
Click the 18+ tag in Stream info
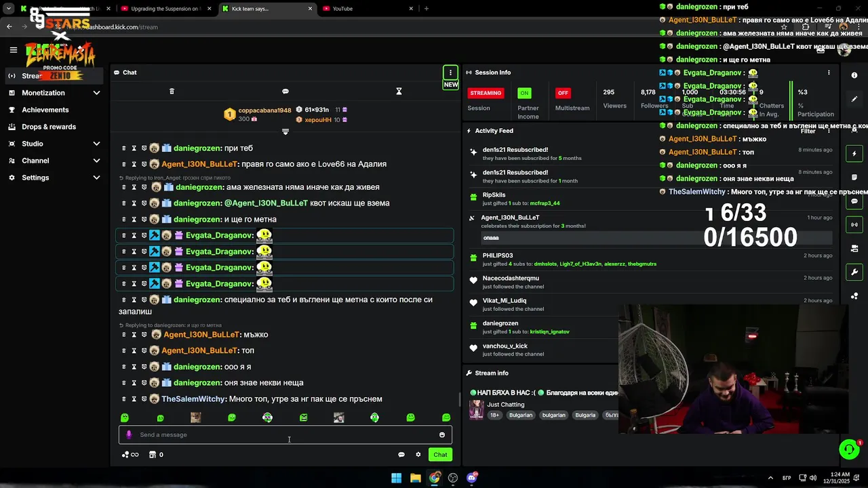[x=494, y=415]
